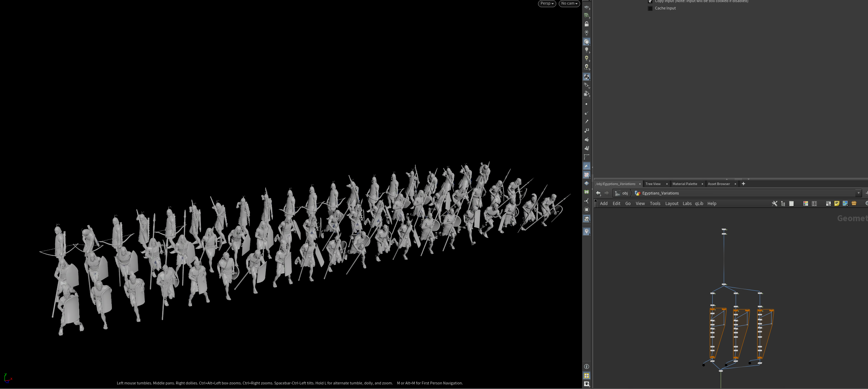Image resolution: width=868 pixels, height=389 pixels.
Task: Enable the Cache Input checkbox
Action: (650, 8)
